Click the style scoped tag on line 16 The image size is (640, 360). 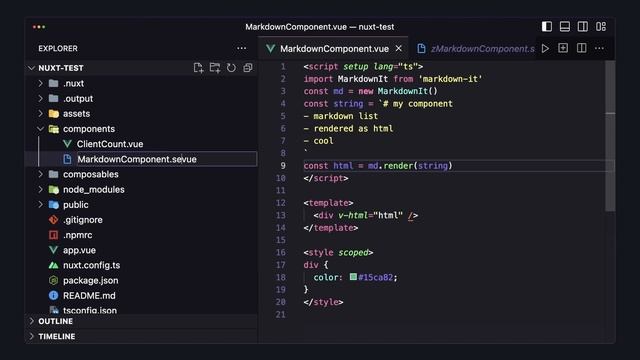point(338,252)
